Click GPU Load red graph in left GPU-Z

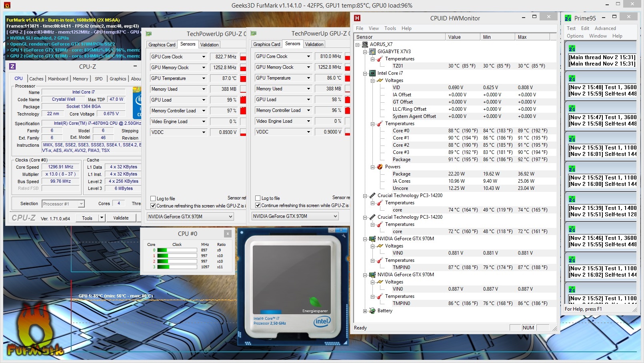[x=243, y=100]
